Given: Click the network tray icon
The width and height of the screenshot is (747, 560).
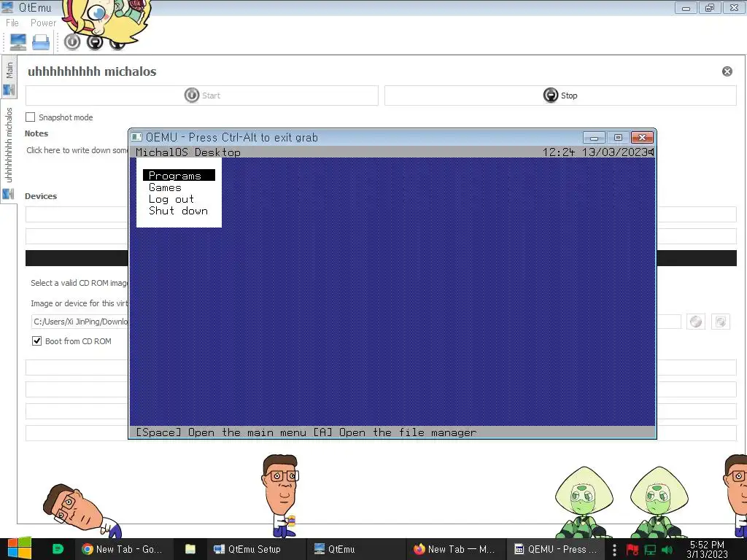Looking at the screenshot, I should pyautogui.click(x=650, y=550).
